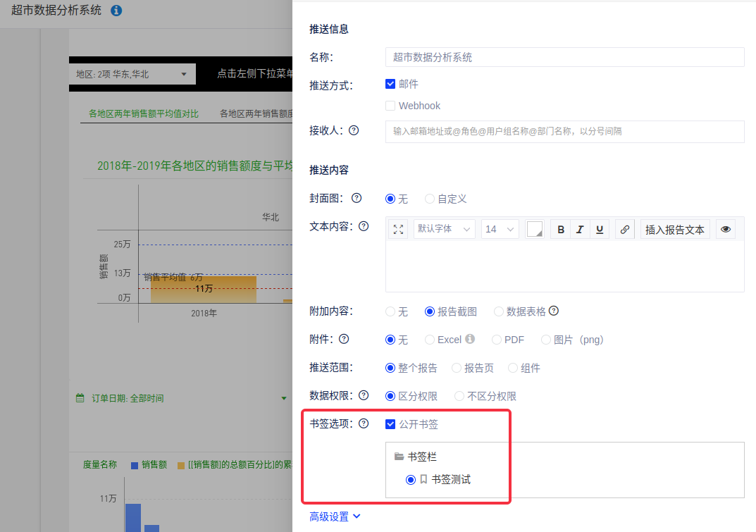Click help icon next to 接收人

tap(354, 130)
